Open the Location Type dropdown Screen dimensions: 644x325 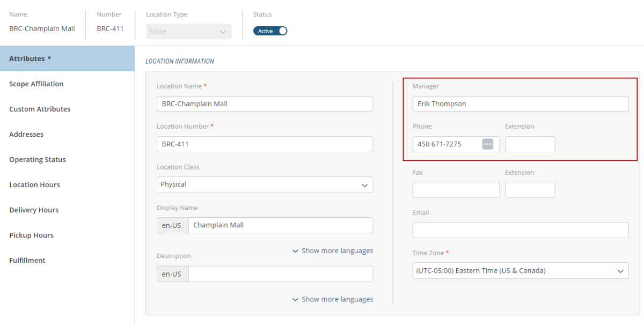point(189,32)
